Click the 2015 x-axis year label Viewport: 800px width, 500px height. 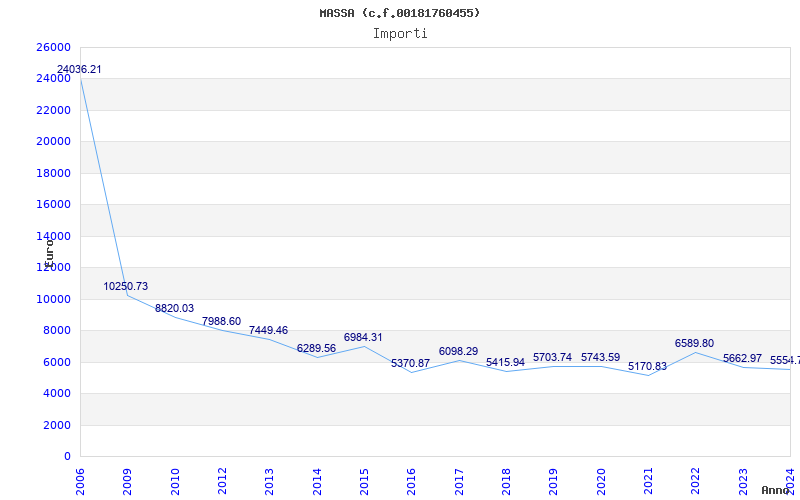(x=364, y=482)
